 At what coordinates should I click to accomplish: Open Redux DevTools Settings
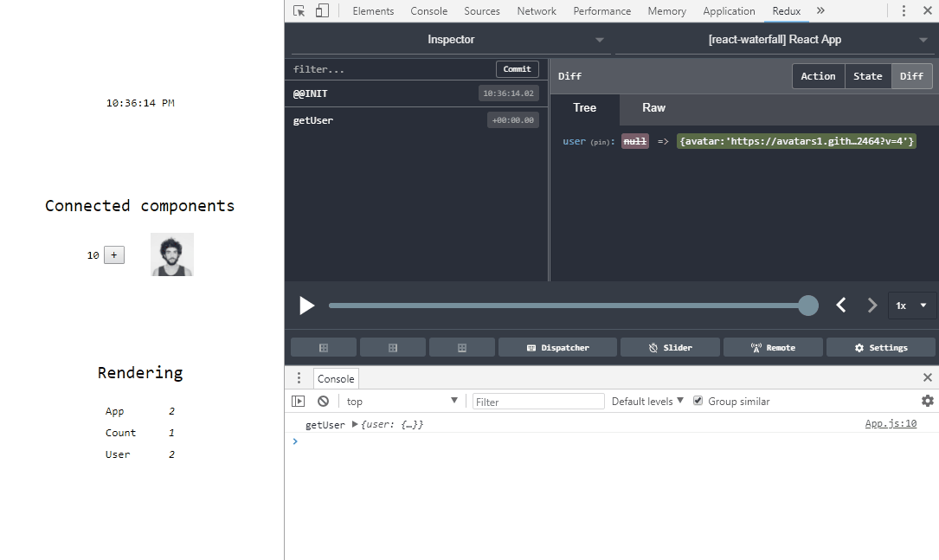881,347
